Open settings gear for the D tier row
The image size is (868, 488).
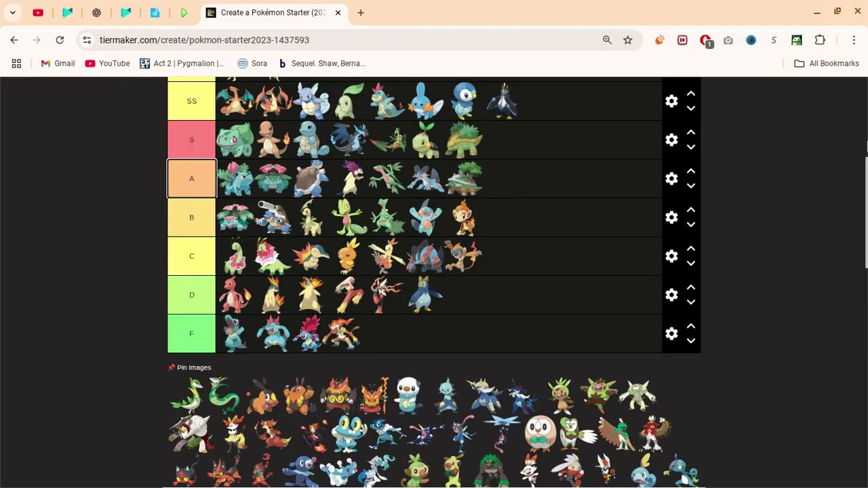(671, 295)
